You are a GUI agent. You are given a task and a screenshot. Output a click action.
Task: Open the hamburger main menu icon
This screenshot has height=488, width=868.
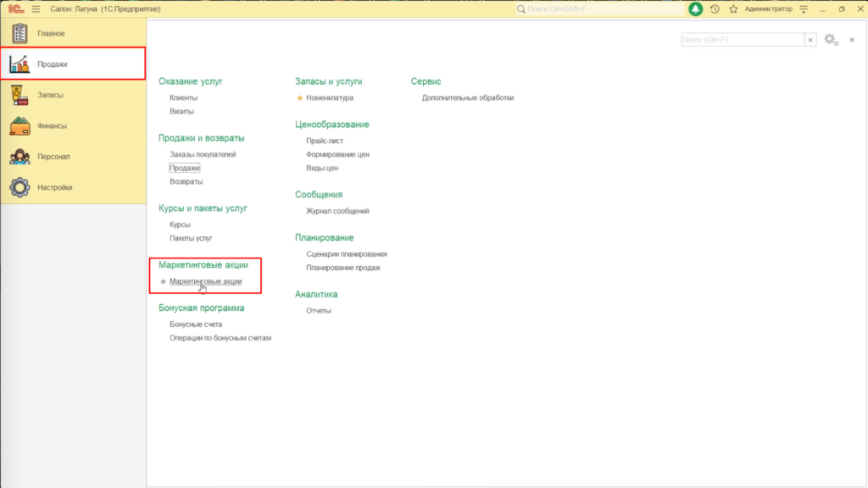coord(36,8)
